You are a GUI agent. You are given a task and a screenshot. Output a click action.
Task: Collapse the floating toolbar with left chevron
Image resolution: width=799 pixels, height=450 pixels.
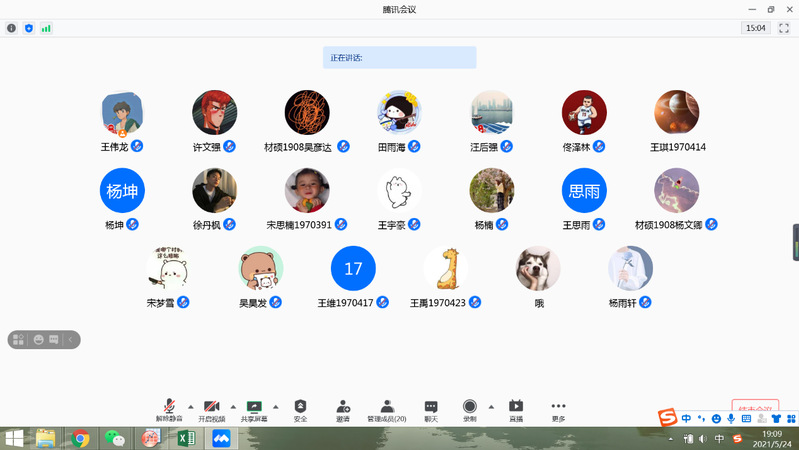pyautogui.click(x=71, y=340)
